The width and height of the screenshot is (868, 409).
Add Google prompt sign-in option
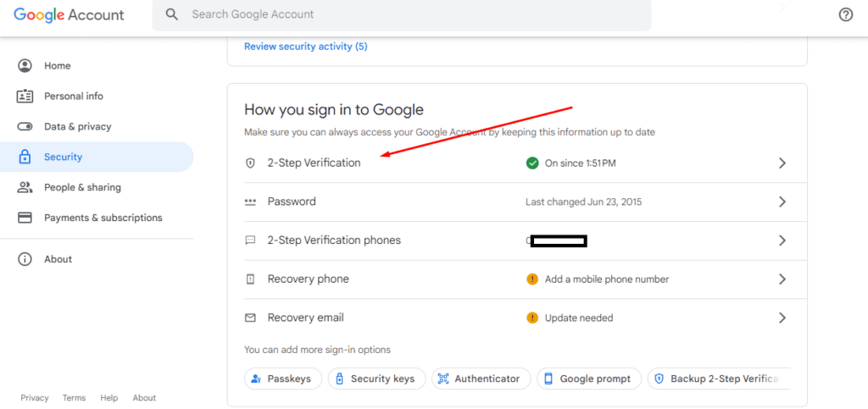pos(589,379)
